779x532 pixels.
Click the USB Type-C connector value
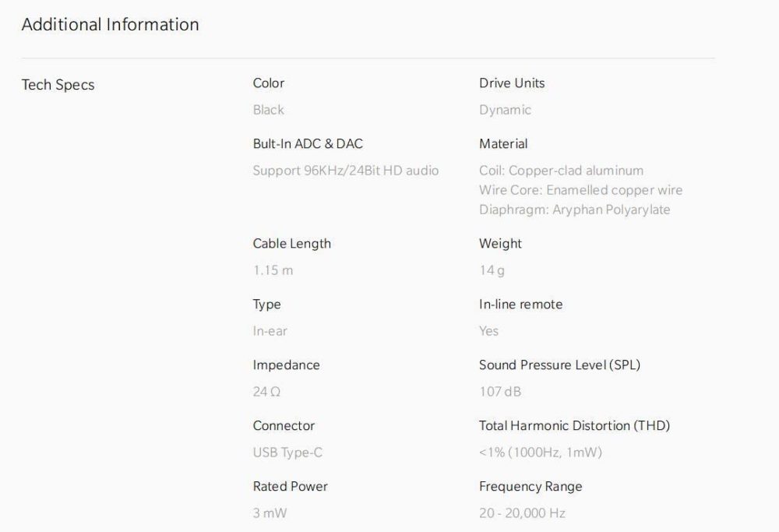tap(288, 453)
